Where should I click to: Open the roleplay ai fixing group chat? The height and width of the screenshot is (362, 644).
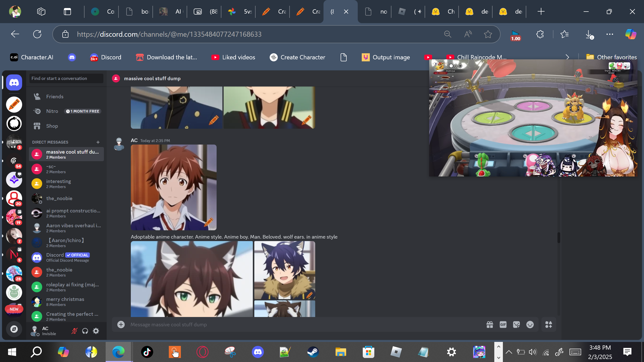pos(66,287)
